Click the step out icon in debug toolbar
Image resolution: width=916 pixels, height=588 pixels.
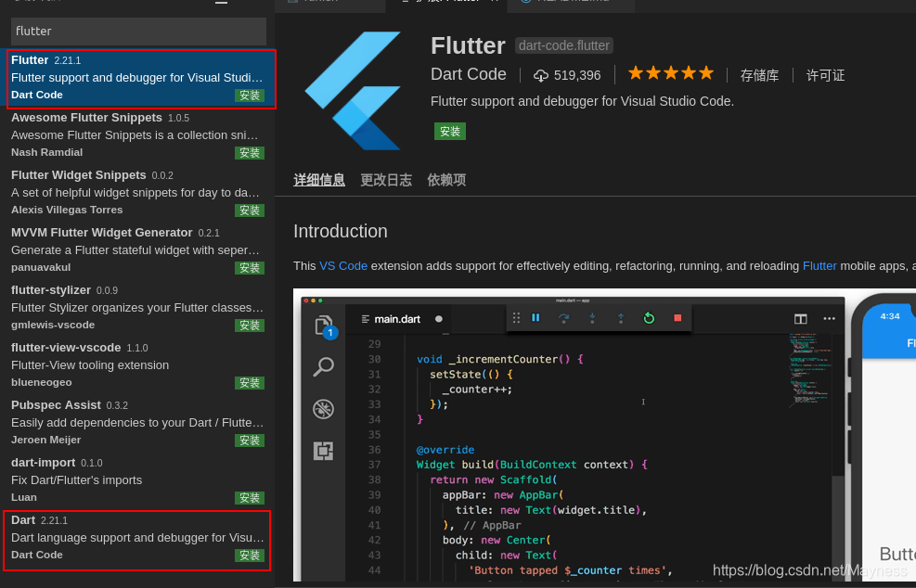pos(620,318)
